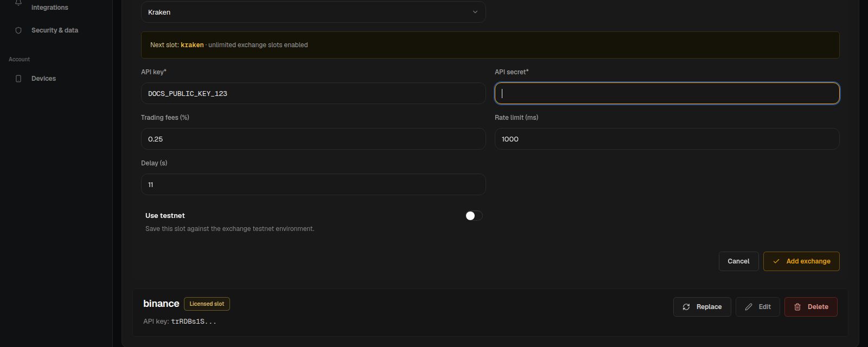Edit the binance exchange slot
The width and height of the screenshot is (868, 347).
click(758, 307)
